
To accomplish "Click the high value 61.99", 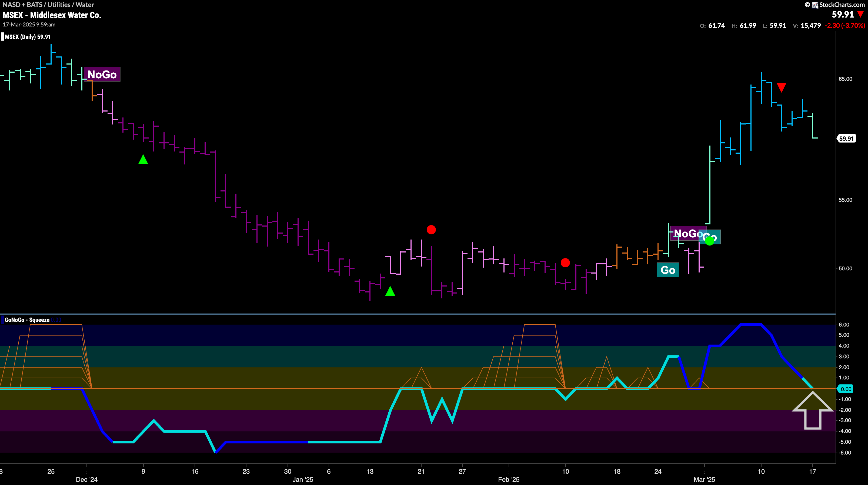I will 748,26.
